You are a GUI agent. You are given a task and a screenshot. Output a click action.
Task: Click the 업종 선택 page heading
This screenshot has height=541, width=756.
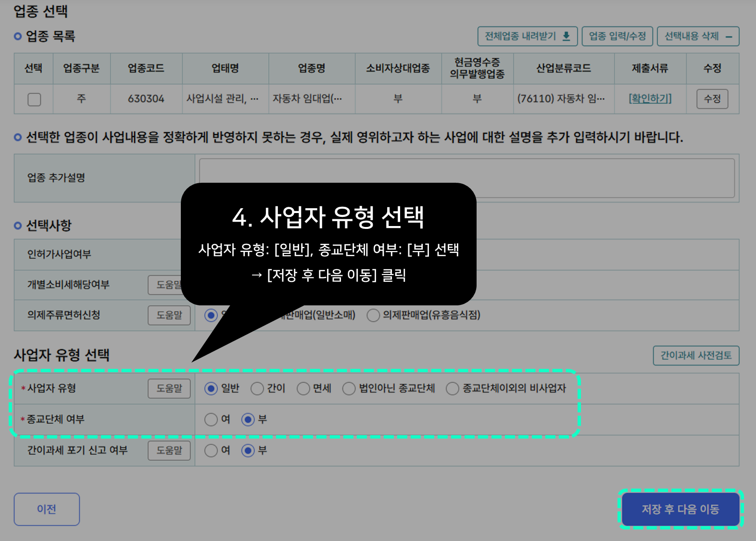(41, 11)
